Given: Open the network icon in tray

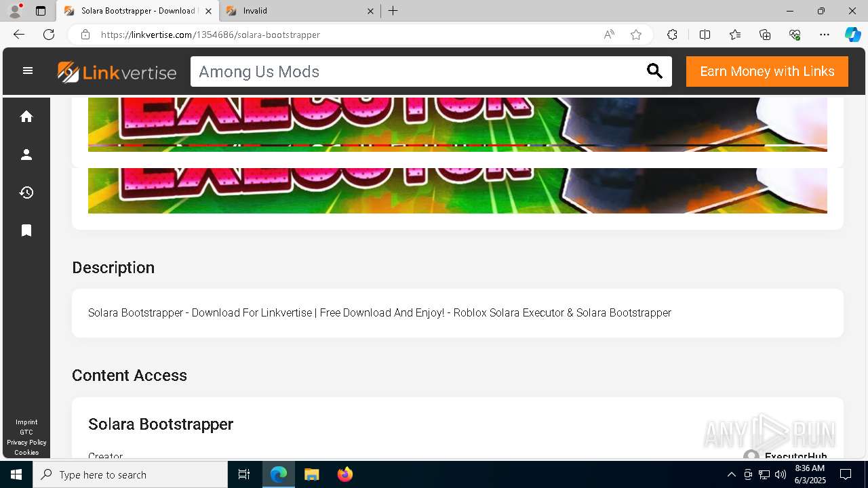Looking at the screenshot, I should [x=764, y=474].
